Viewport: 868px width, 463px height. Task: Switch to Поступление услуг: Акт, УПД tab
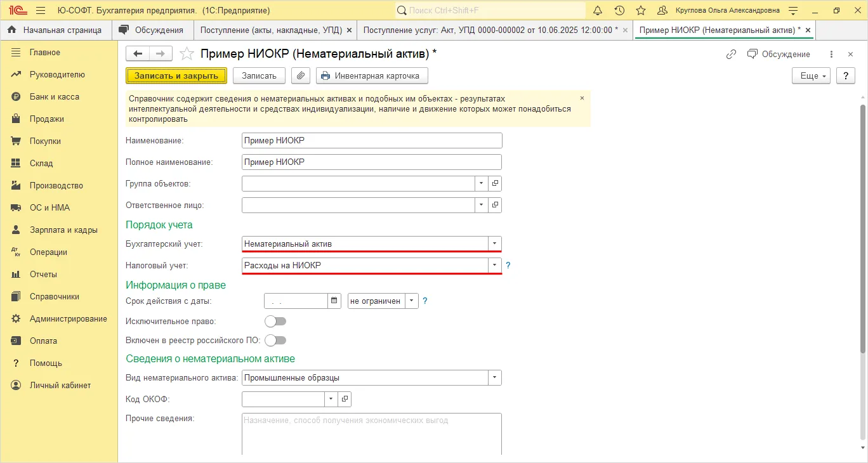coord(490,30)
